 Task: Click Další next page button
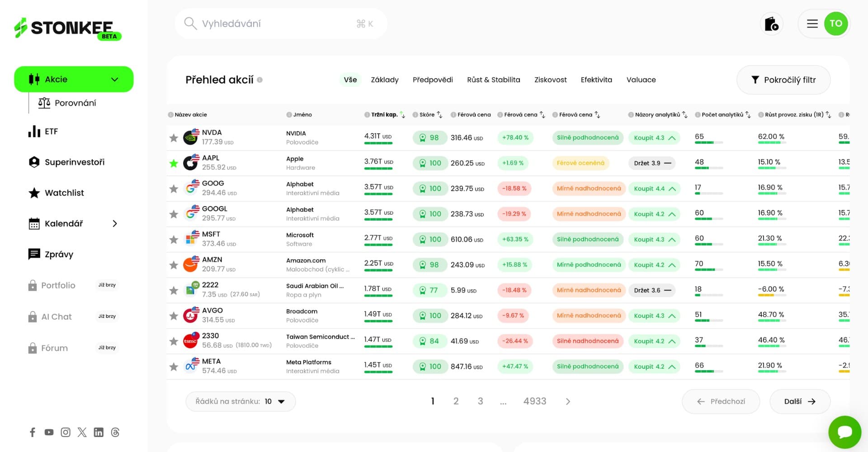800,401
